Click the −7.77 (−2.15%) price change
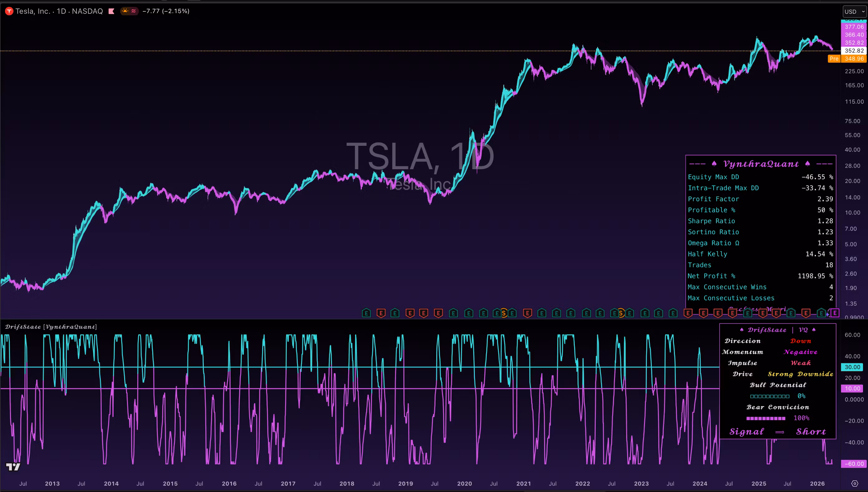 point(166,11)
